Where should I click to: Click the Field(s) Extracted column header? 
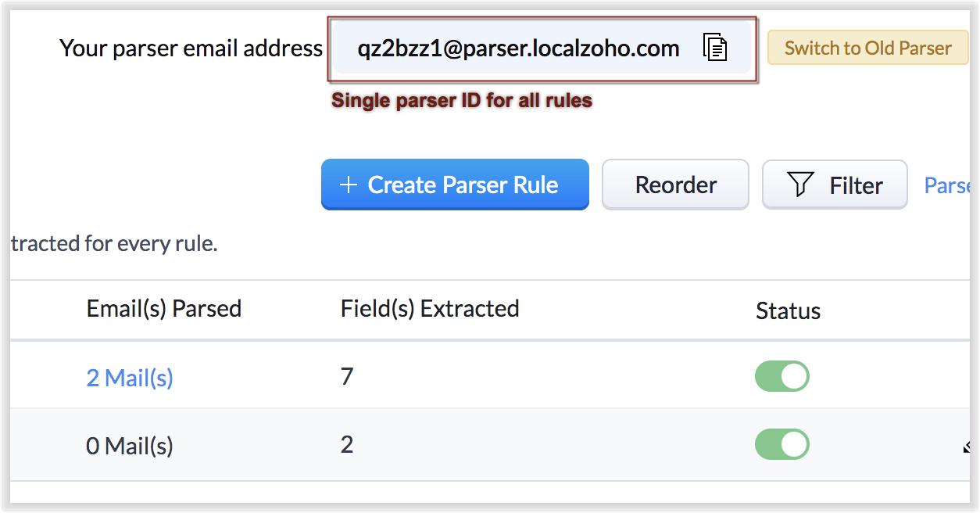tap(430, 309)
